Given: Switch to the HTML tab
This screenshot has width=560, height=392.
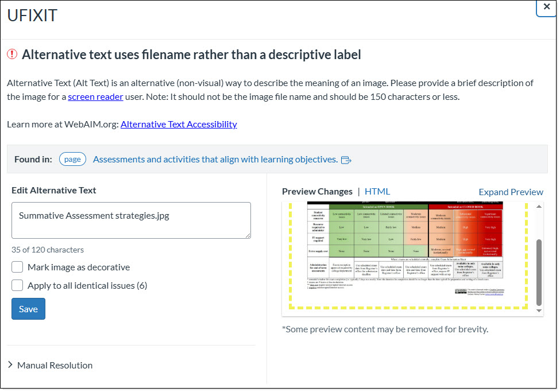Looking at the screenshot, I should point(377,192).
